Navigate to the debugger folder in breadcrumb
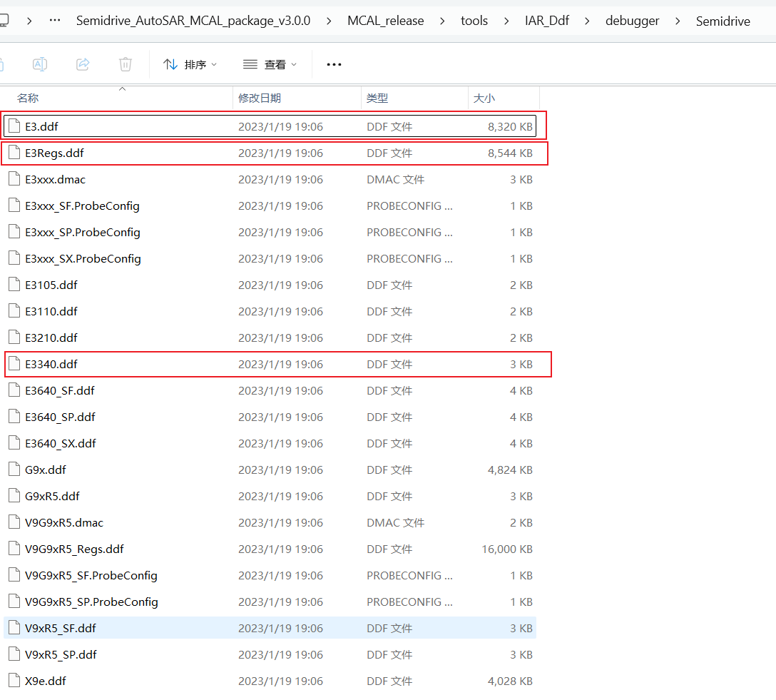Image resolution: width=776 pixels, height=700 pixels. pos(632,21)
